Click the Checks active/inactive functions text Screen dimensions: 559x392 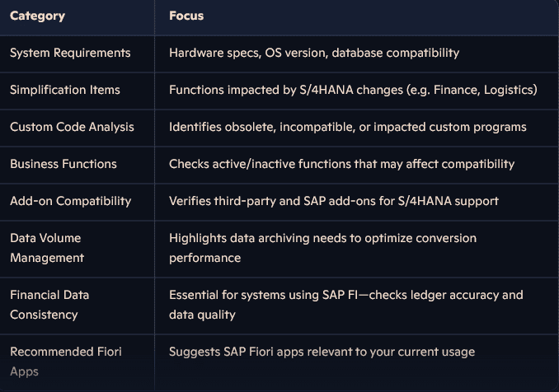click(341, 164)
